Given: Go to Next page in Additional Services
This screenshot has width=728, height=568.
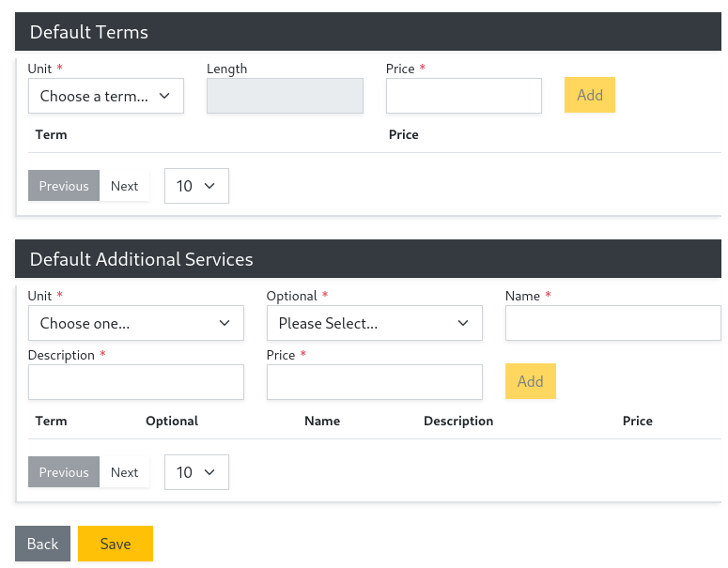Looking at the screenshot, I should (x=124, y=472).
